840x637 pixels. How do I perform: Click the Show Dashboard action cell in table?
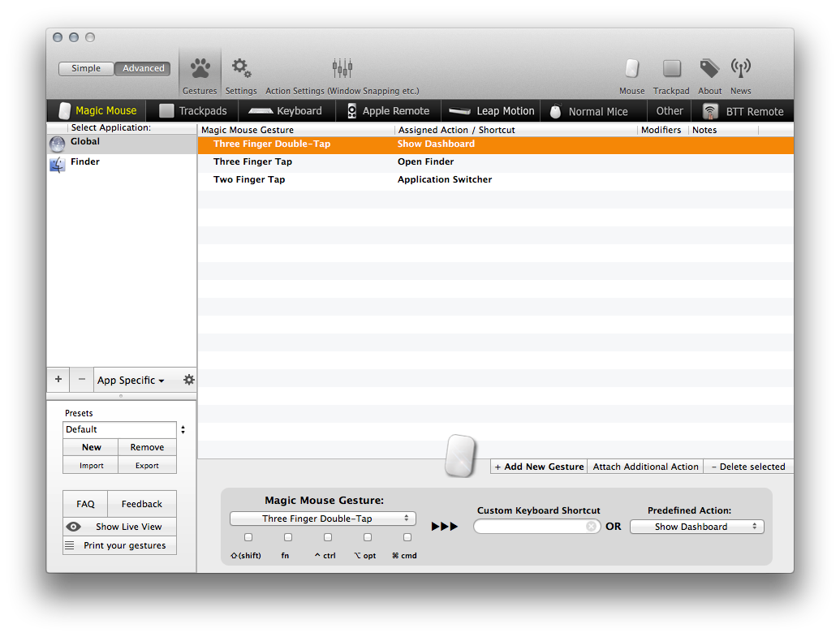(436, 144)
